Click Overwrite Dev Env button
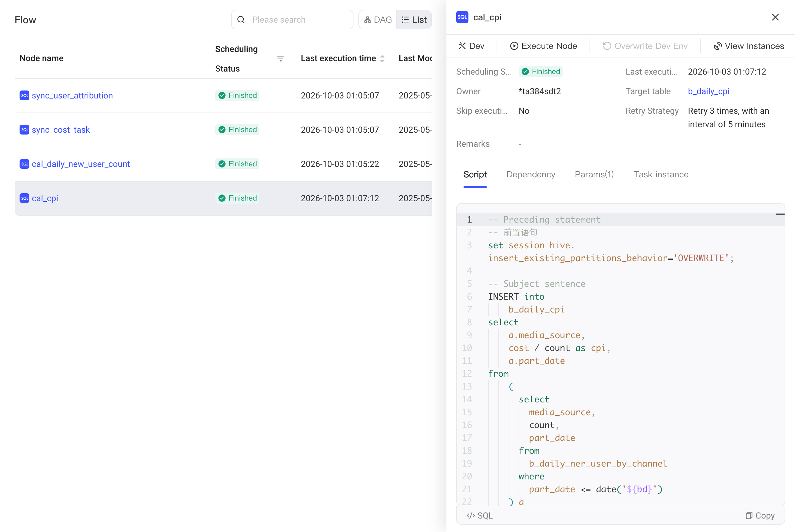The width and height of the screenshot is (795, 532). click(x=645, y=46)
